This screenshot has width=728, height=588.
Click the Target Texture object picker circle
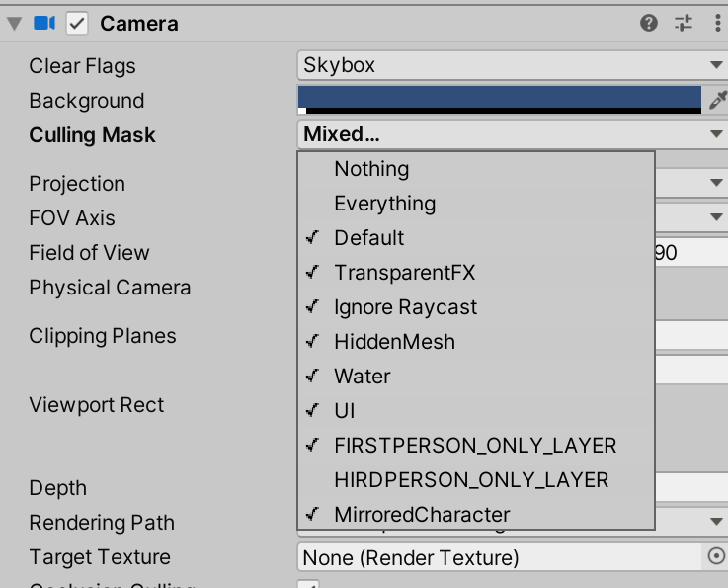tap(717, 557)
